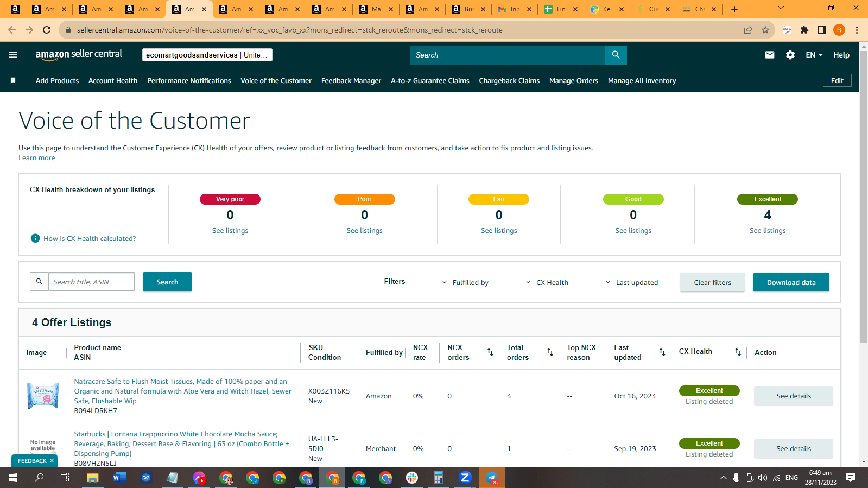Open Slack from the taskbar
The height and width of the screenshot is (488, 868).
(412, 478)
